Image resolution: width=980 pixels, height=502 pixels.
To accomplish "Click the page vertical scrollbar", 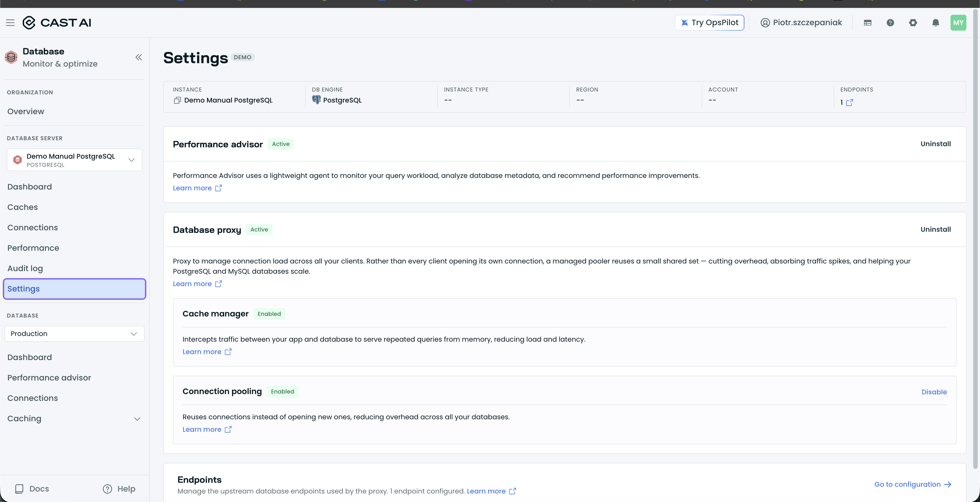I will [975, 239].
